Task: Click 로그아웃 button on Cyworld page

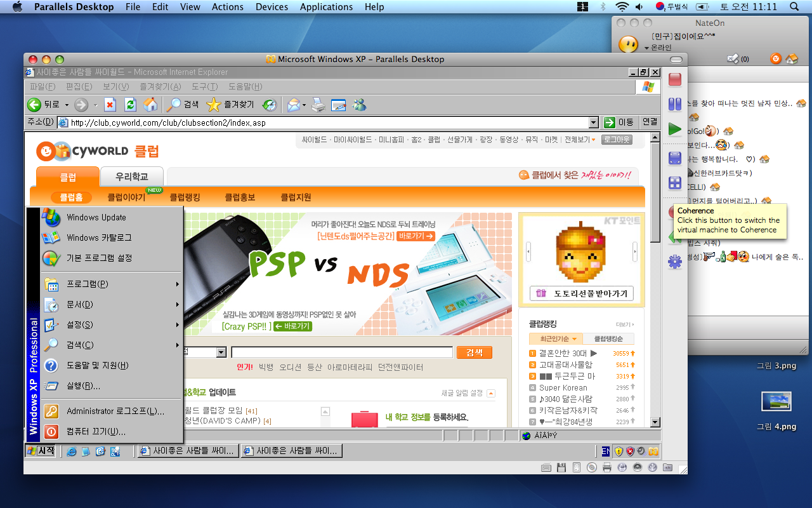Action: pos(617,140)
